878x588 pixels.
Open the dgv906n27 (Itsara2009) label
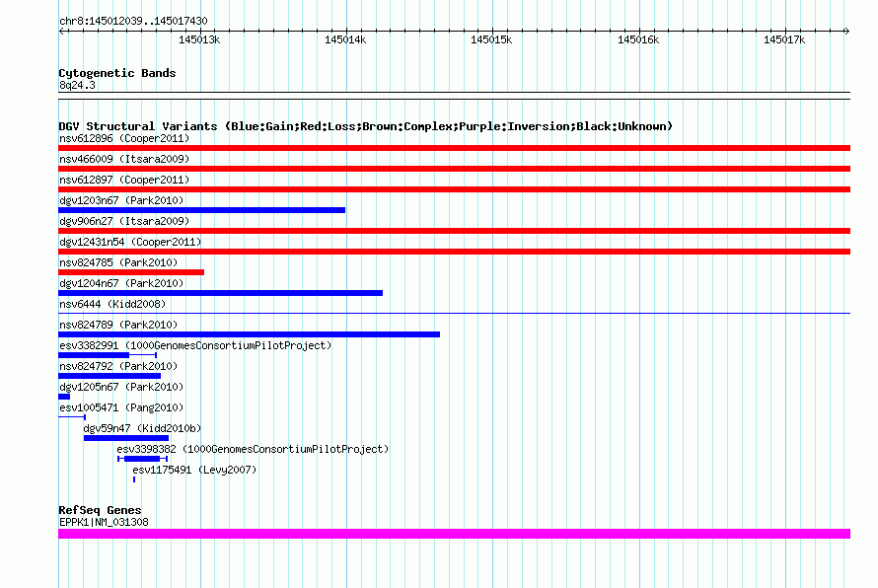point(124,221)
